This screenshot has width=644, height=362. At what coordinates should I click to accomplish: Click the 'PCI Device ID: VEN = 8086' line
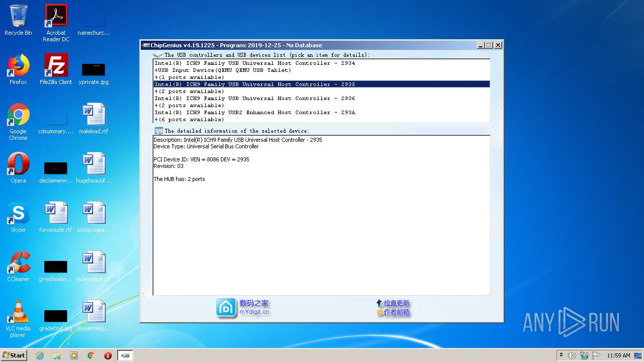pyautogui.click(x=201, y=159)
